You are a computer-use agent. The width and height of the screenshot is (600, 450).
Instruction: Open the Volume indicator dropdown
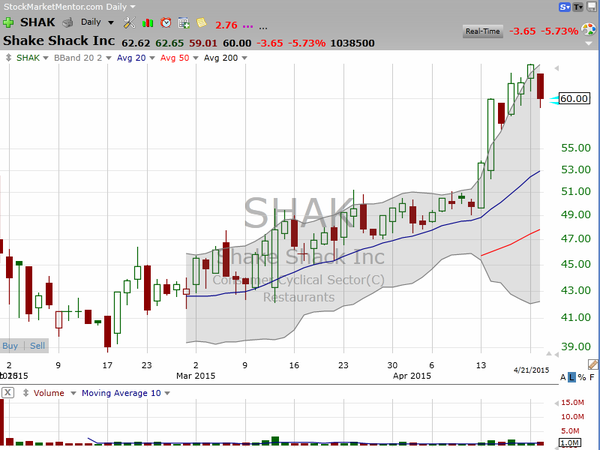point(73,393)
